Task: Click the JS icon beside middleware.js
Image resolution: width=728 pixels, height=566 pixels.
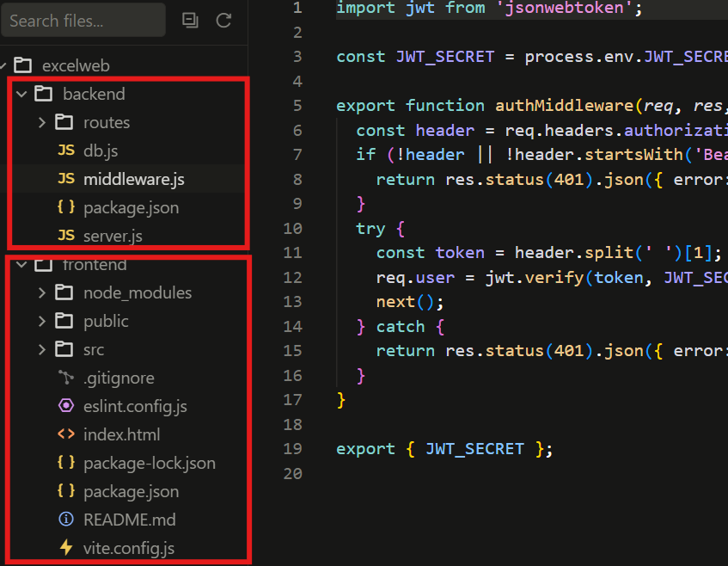Action: point(66,178)
